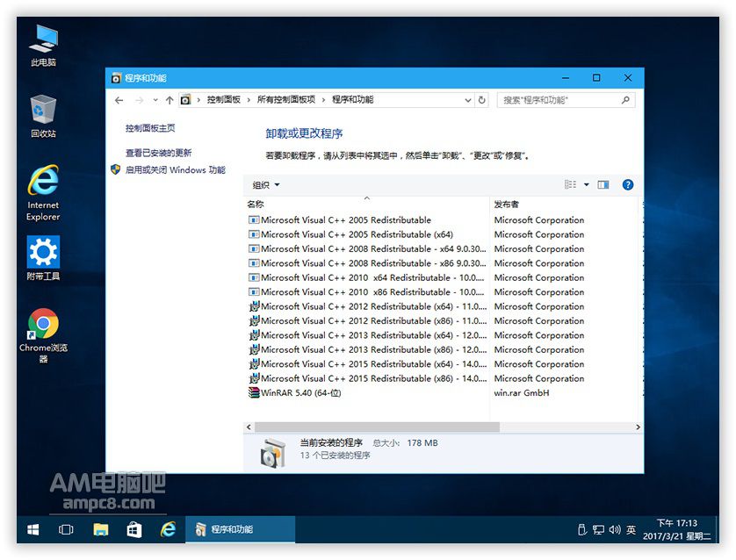Click the win.rar GmbH publisher cell
Screen dimensions: 736x560
tap(522, 393)
